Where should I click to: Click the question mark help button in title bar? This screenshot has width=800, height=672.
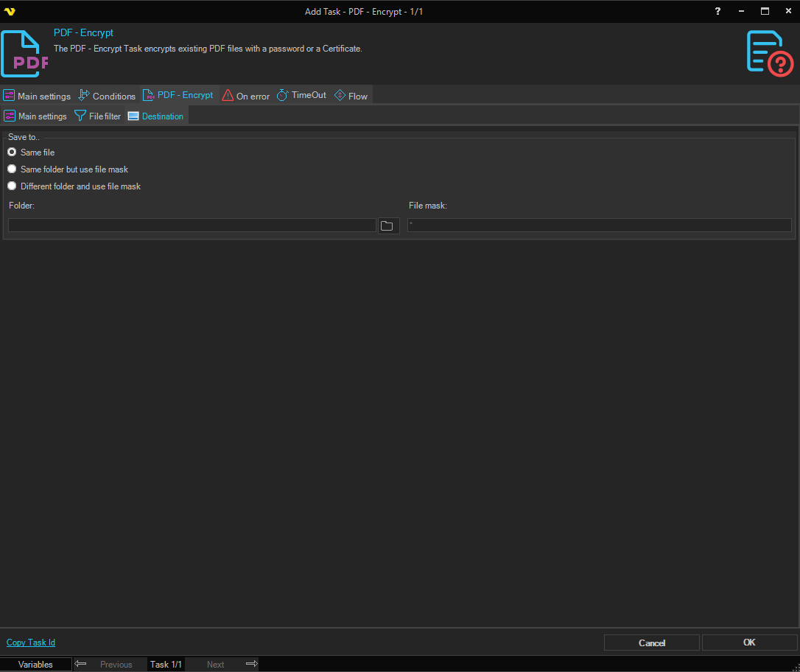(x=717, y=11)
